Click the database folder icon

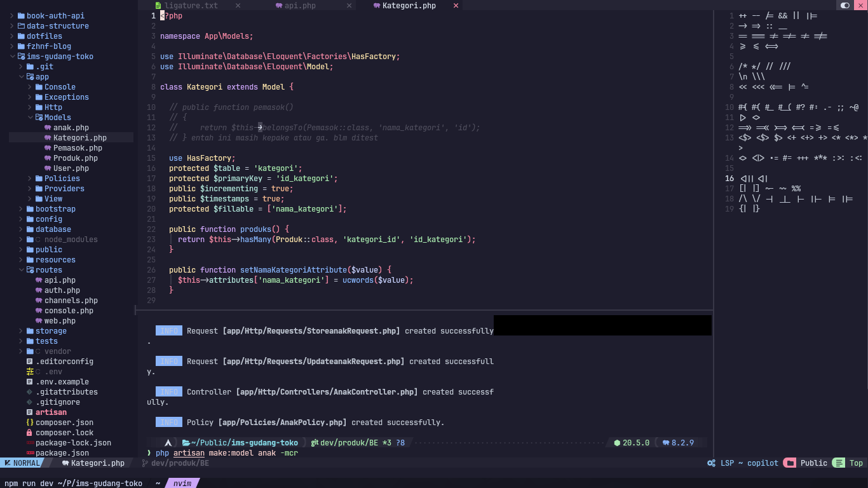30,229
